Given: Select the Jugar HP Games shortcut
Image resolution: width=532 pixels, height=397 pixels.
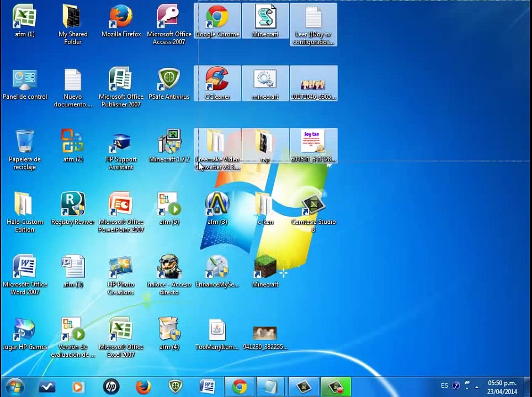Looking at the screenshot, I should coord(25,334).
